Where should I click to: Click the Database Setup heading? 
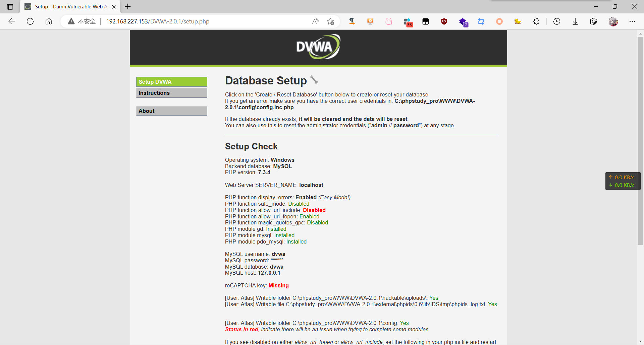tap(266, 81)
